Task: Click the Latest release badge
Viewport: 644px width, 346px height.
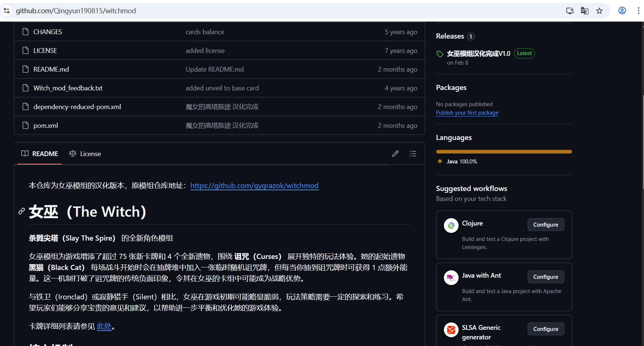Action: pyautogui.click(x=524, y=53)
